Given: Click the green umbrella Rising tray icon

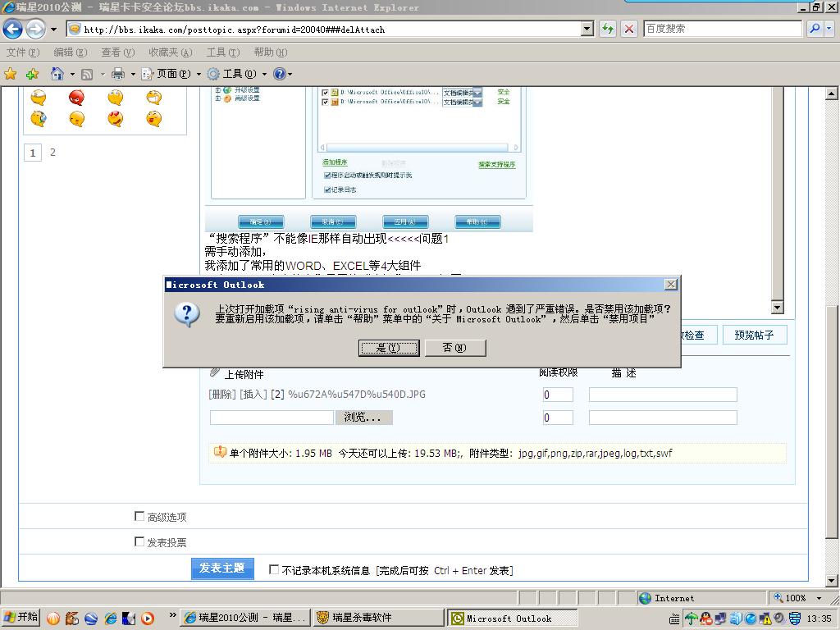Looking at the screenshot, I should coord(692,619).
